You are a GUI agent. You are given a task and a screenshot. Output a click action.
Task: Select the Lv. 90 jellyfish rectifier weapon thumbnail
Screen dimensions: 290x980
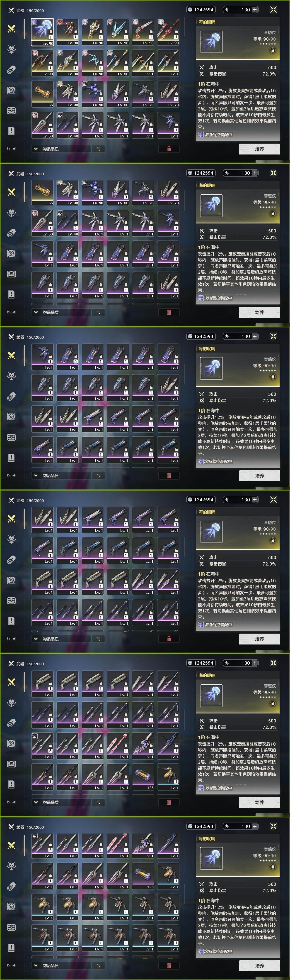coord(42,32)
